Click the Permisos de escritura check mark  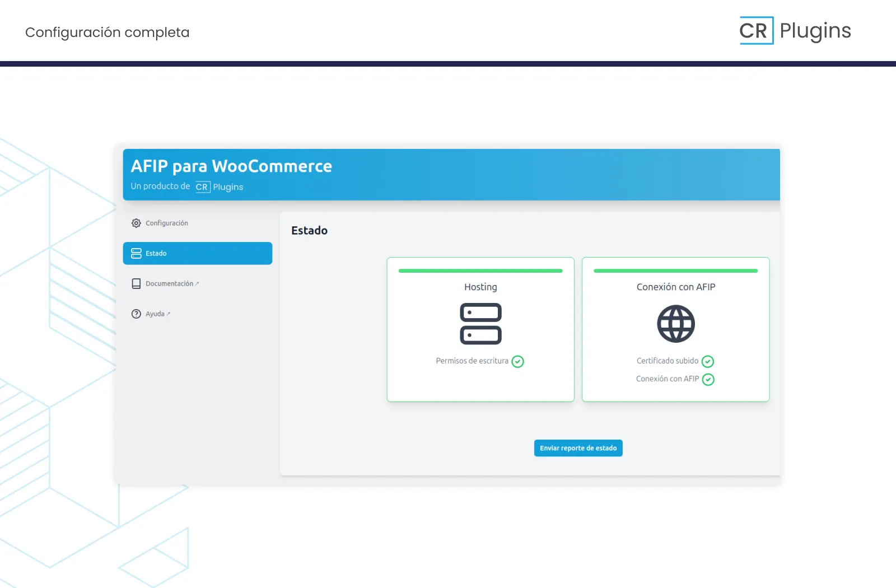pos(518,362)
